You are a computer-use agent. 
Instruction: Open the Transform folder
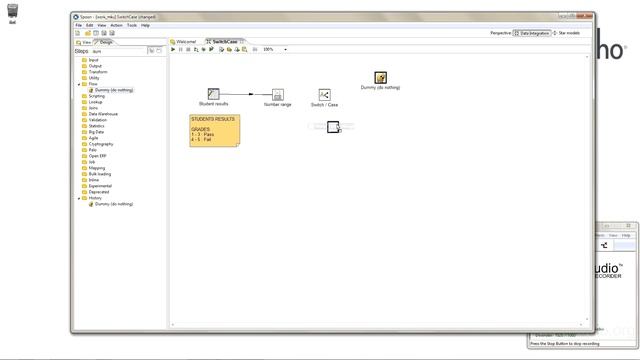[95, 72]
